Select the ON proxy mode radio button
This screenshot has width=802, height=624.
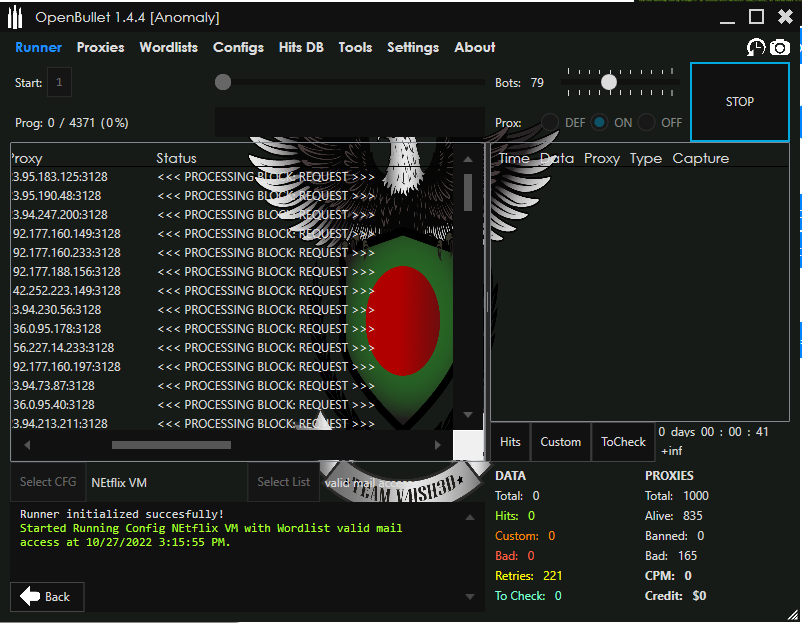(599, 123)
